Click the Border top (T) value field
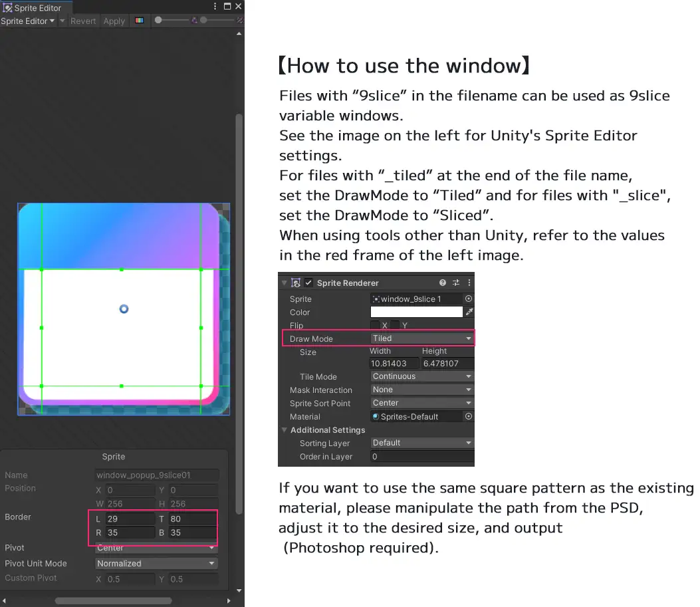Screen dimensions: 700x607 [192, 519]
